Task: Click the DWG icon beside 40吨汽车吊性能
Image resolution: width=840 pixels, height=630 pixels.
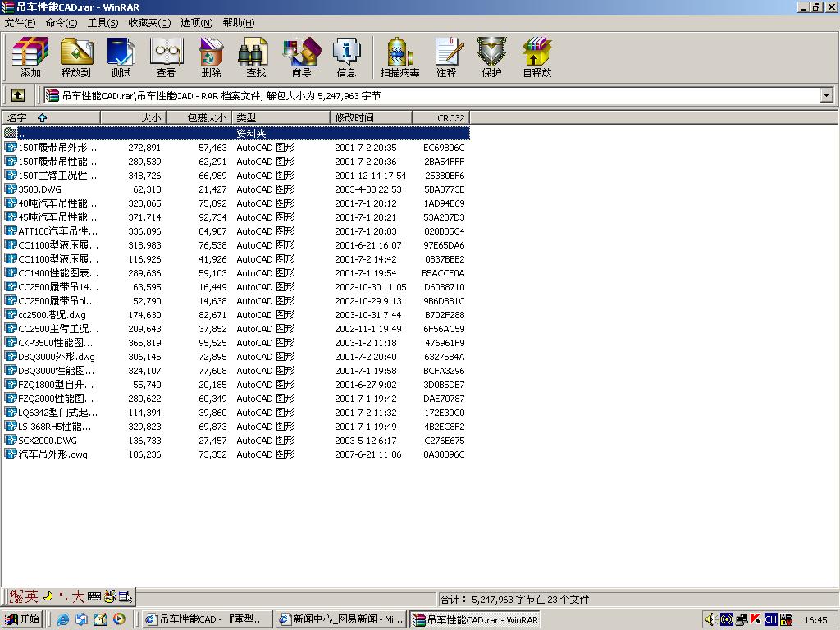Action: coord(10,203)
